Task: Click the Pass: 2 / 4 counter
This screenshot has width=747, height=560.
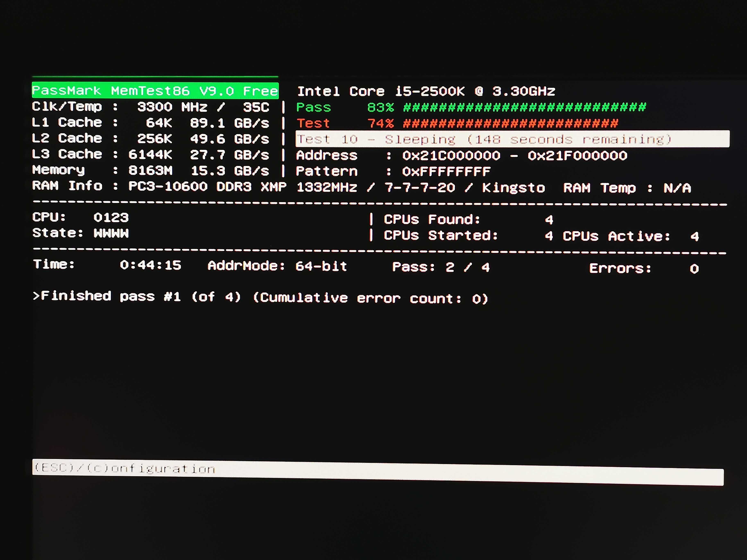Action: pos(441,267)
